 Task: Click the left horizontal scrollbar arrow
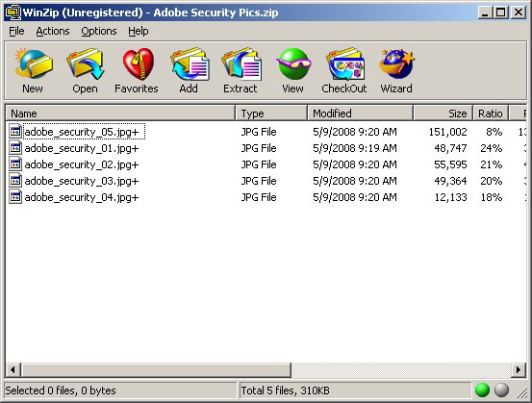13,369
